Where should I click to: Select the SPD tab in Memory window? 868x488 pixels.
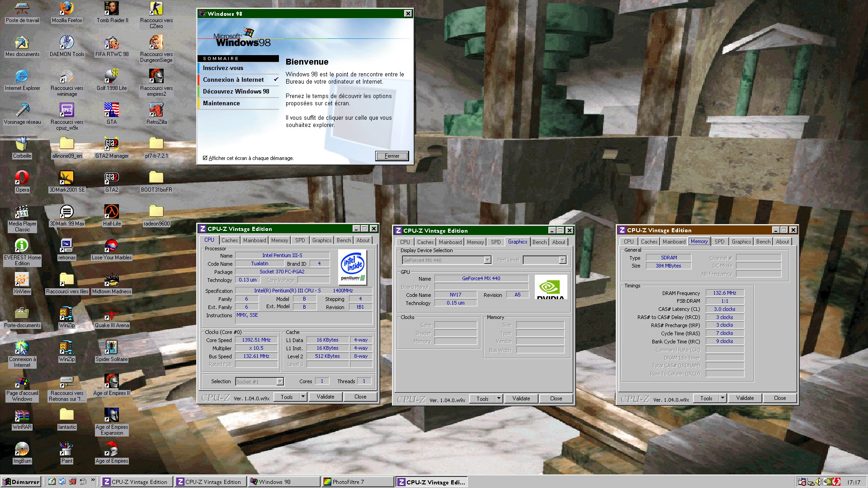tap(719, 242)
